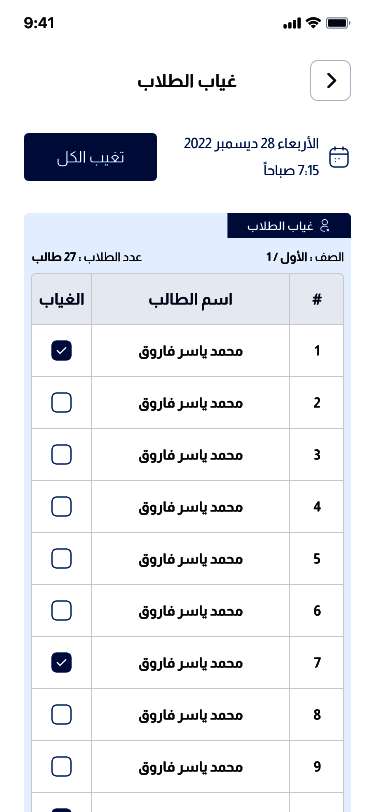Click the student icon in غياب الطلاب tab
This screenshot has width=375, height=812.
pos(325,226)
